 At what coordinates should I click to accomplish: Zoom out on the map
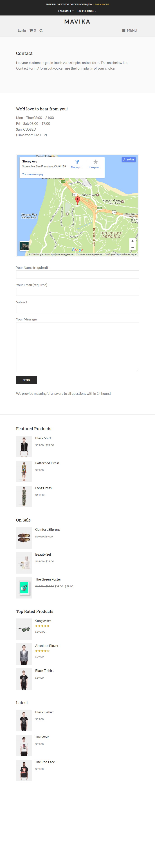coord(132,248)
